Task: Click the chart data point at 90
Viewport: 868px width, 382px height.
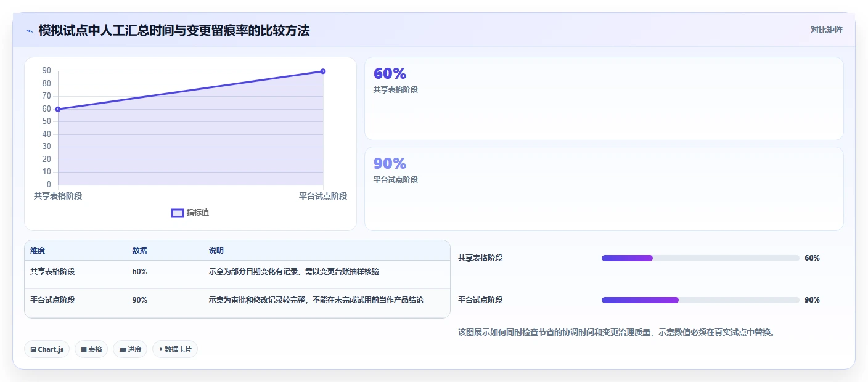Action: pyautogui.click(x=323, y=71)
